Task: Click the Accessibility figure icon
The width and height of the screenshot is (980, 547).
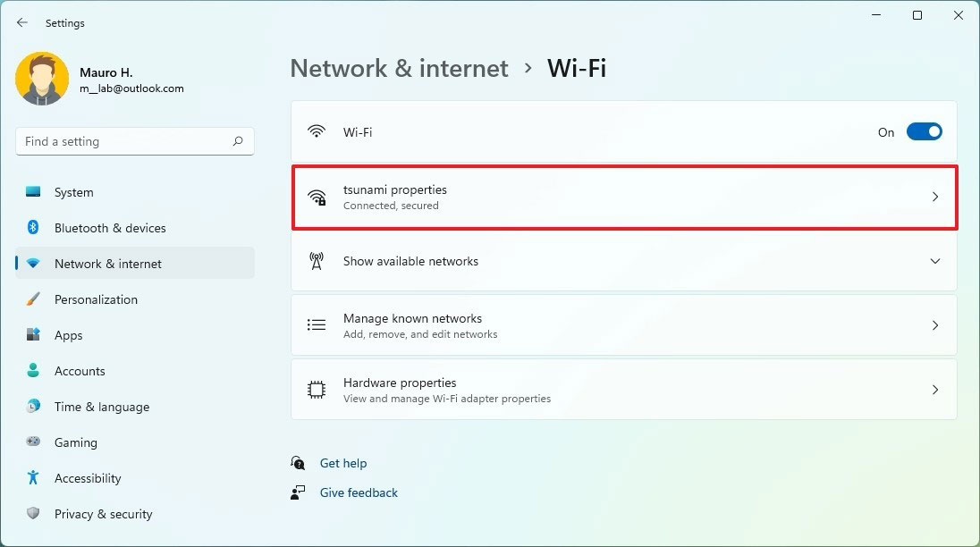Action: coord(33,477)
